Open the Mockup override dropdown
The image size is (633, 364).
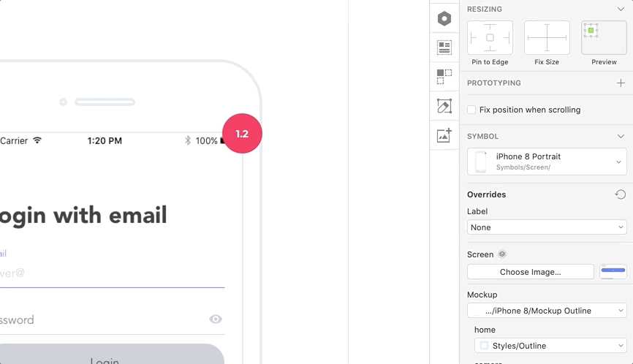tap(547, 311)
